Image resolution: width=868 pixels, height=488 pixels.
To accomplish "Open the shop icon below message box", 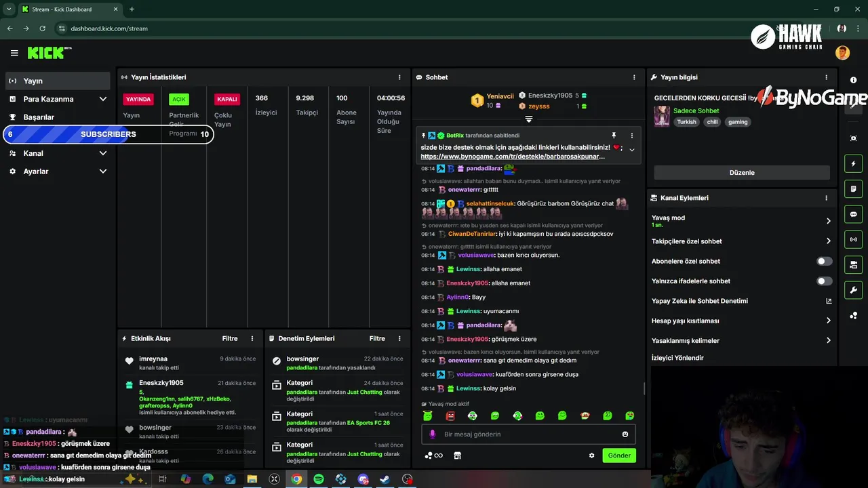I will (457, 455).
